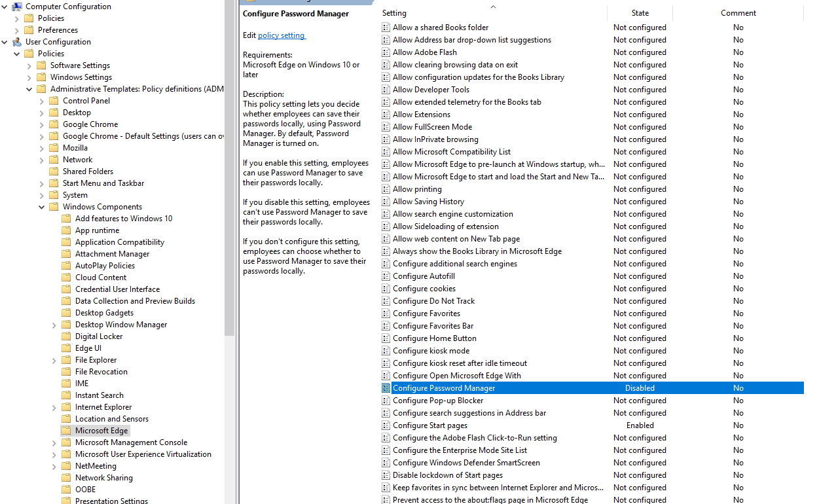This screenshot has width=817, height=504.
Task: Click policy icon for Allow printing
Action: pos(386,189)
